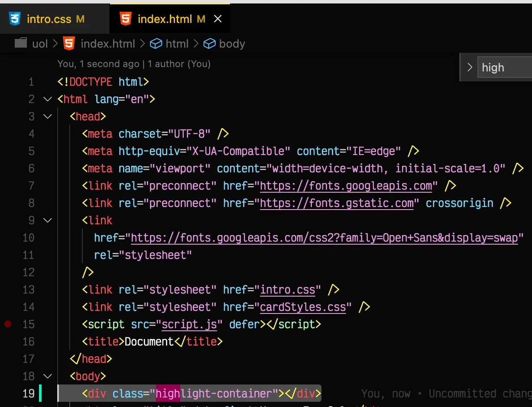The image size is (532, 407).
Task: Click name="viewport" on line 6
Action: tap(165, 168)
